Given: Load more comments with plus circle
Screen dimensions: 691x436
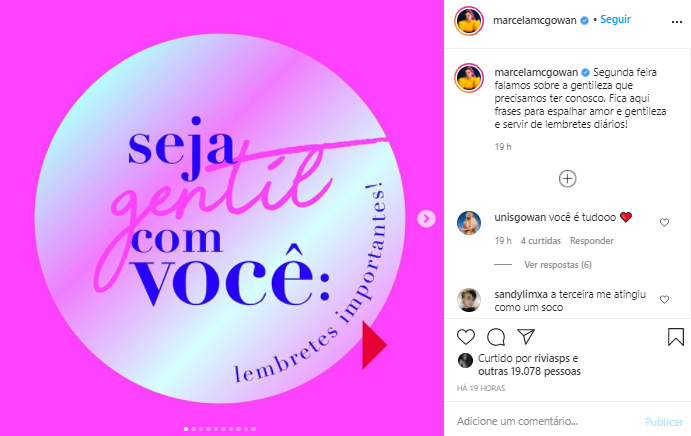Looking at the screenshot, I should 568,179.
